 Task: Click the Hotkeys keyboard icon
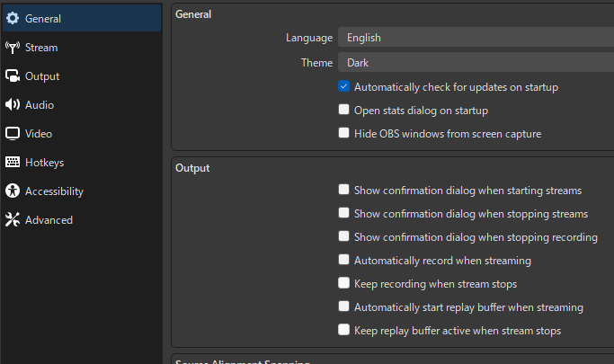click(x=13, y=163)
